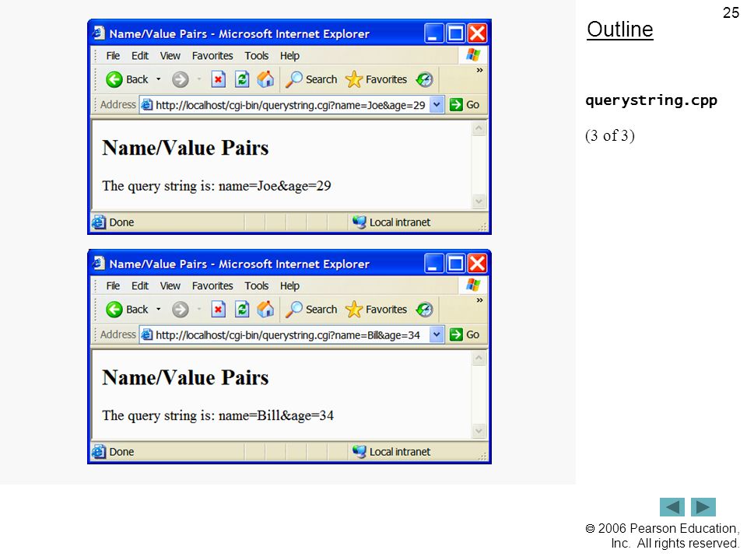
Task: Open Back history dropdown in Joe&age=29 window
Action: (x=159, y=79)
